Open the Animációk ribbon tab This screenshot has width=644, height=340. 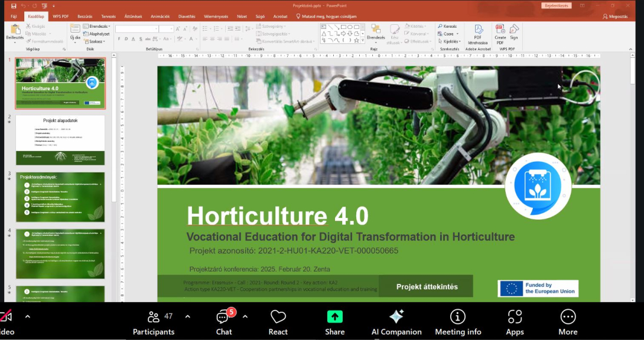[x=160, y=17]
